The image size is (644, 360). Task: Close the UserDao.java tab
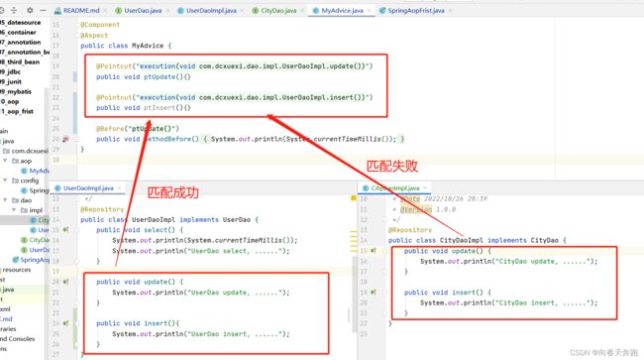[167, 10]
